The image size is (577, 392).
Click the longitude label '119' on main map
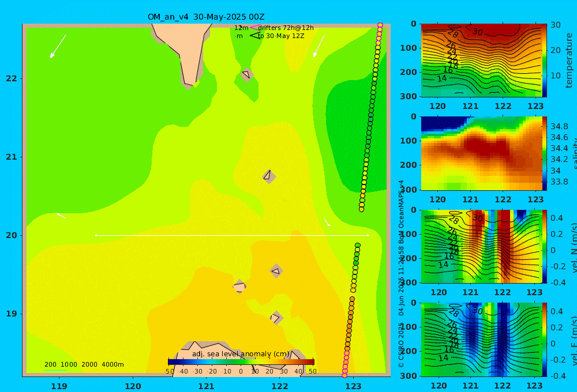(x=59, y=386)
